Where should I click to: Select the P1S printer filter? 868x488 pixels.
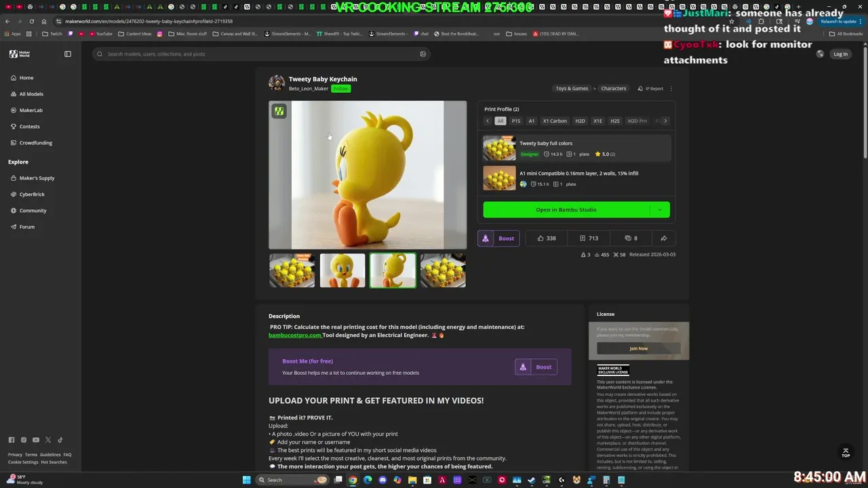pos(516,121)
